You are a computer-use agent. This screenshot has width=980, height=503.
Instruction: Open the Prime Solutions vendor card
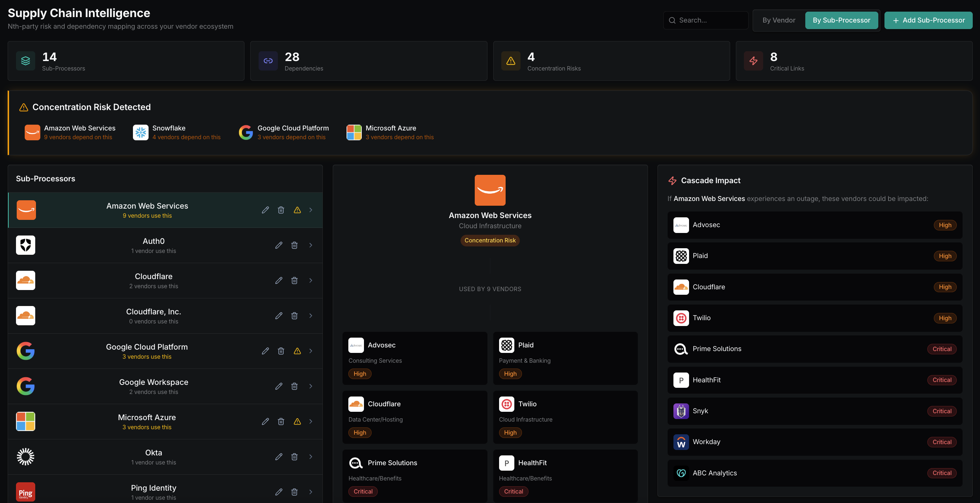pos(415,476)
